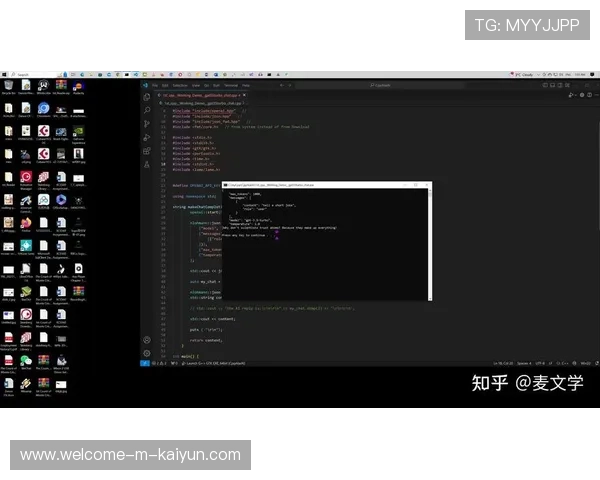Open the Edit menu

165,85
